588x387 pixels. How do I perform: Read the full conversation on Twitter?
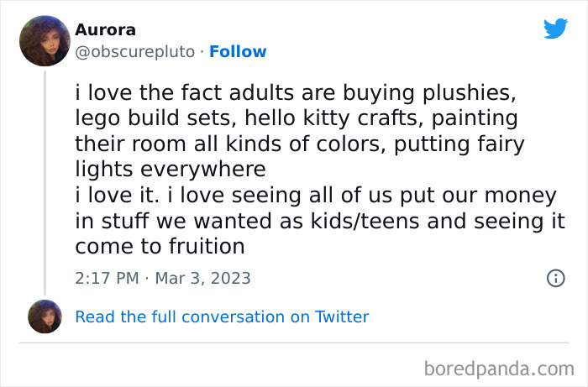tap(222, 316)
